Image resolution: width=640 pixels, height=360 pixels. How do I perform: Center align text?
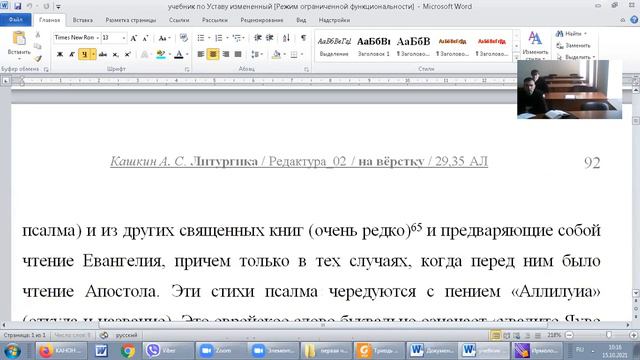pyautogui.click(x=213, y=54)
